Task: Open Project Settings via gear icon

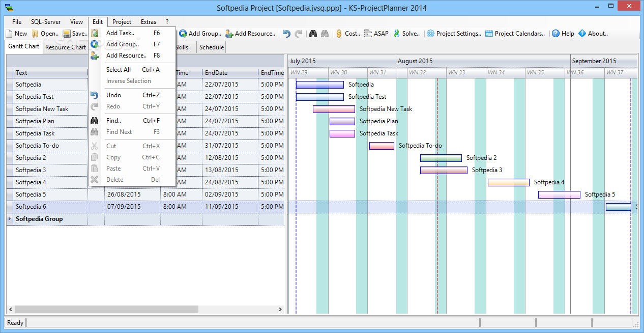Action: click(431, 34)
